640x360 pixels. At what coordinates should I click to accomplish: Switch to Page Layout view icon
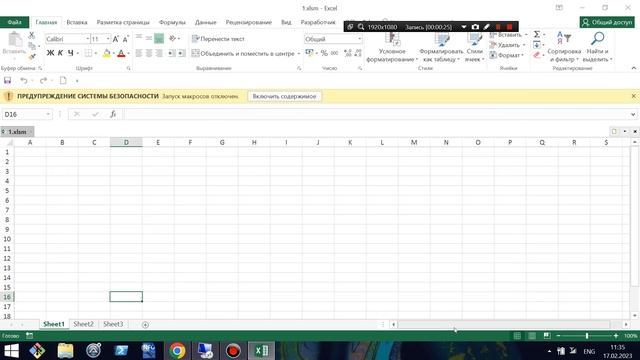532,336
